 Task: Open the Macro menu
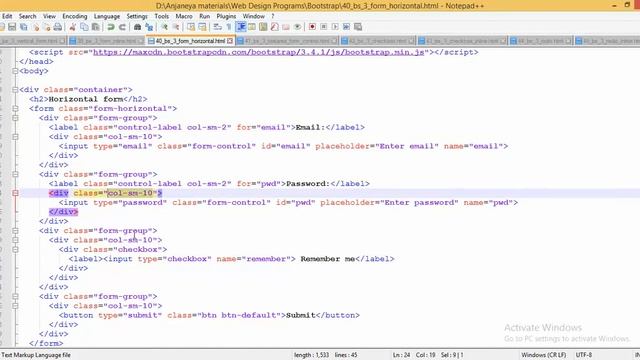point(184,16)
